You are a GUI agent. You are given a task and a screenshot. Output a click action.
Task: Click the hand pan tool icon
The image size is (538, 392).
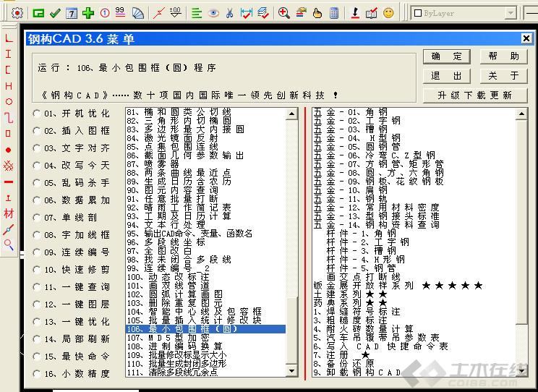(x=317, y=13)
